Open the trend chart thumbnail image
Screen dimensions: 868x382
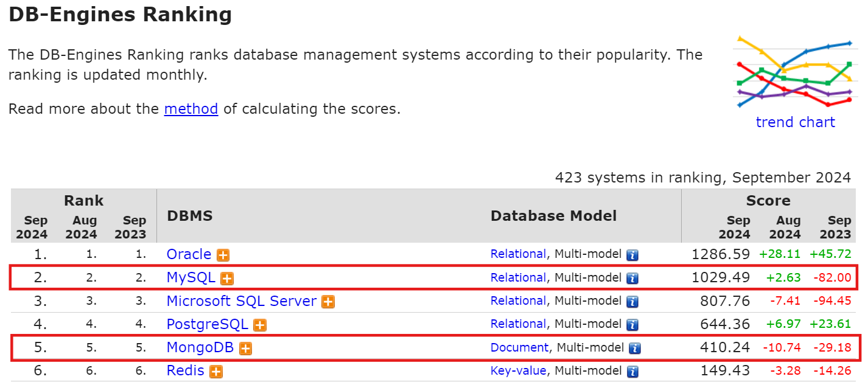(x=795, y=72)
